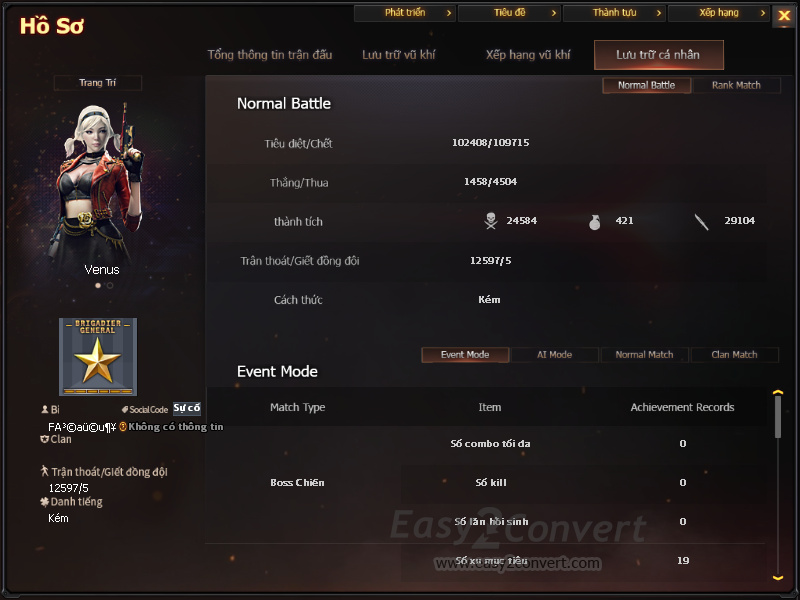Close the Hồ Sơ window
The image size is (800, 600).
coord(784,15)
